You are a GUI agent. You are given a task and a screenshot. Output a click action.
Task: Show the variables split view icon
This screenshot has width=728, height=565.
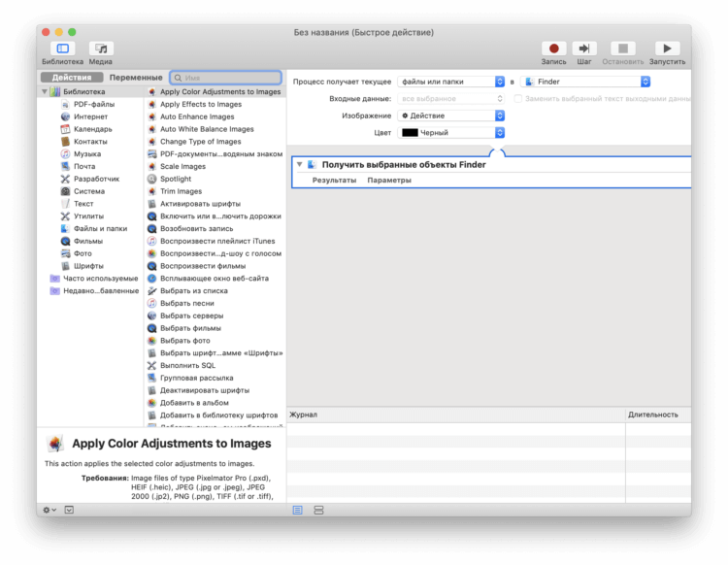pos(318,511)
